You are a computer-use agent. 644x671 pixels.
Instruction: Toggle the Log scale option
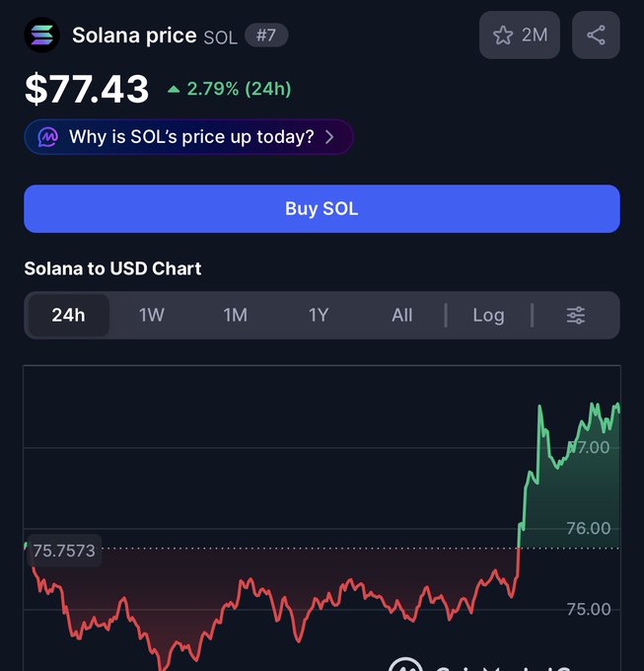488,316
